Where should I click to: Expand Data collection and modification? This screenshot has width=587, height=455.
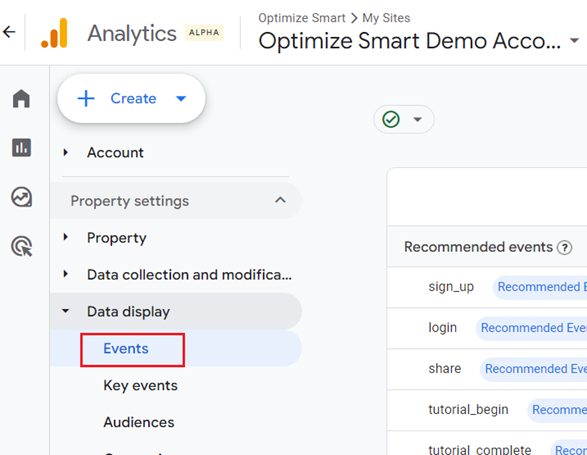[x=66, y=274]
